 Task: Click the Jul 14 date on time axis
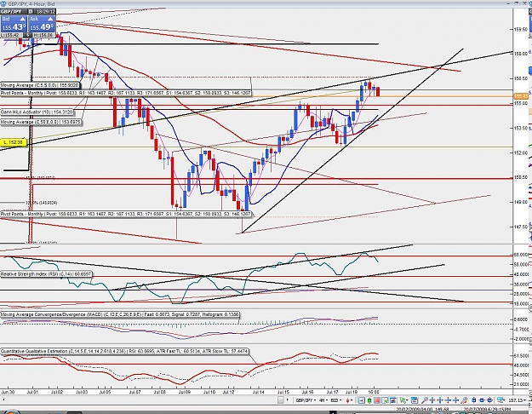258,392
